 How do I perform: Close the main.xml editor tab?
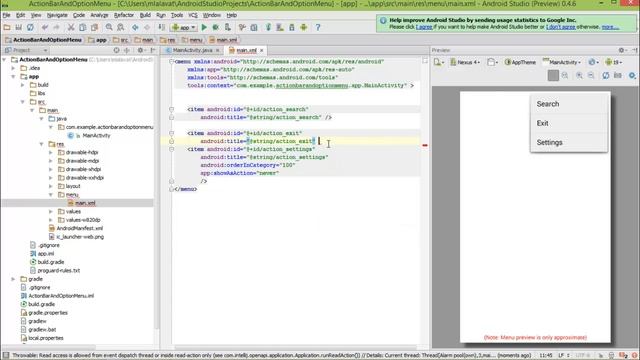click(x=262, y=50)
